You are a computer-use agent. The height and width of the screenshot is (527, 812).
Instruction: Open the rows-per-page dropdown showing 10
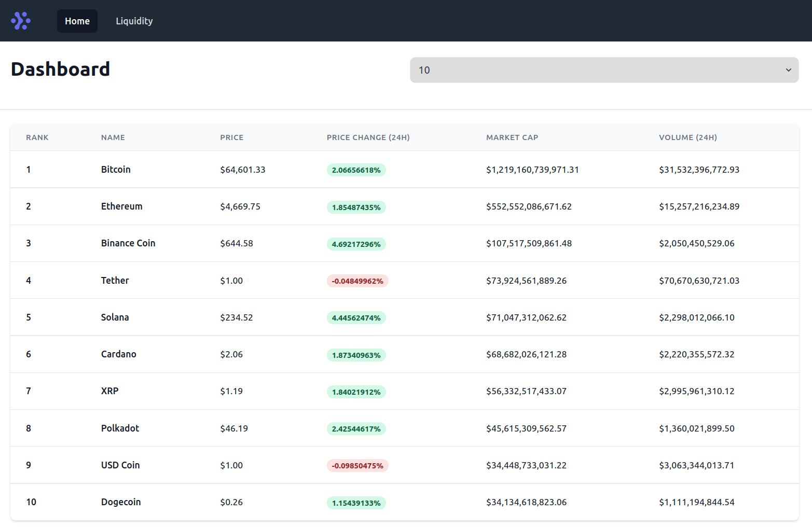[604, 70]
